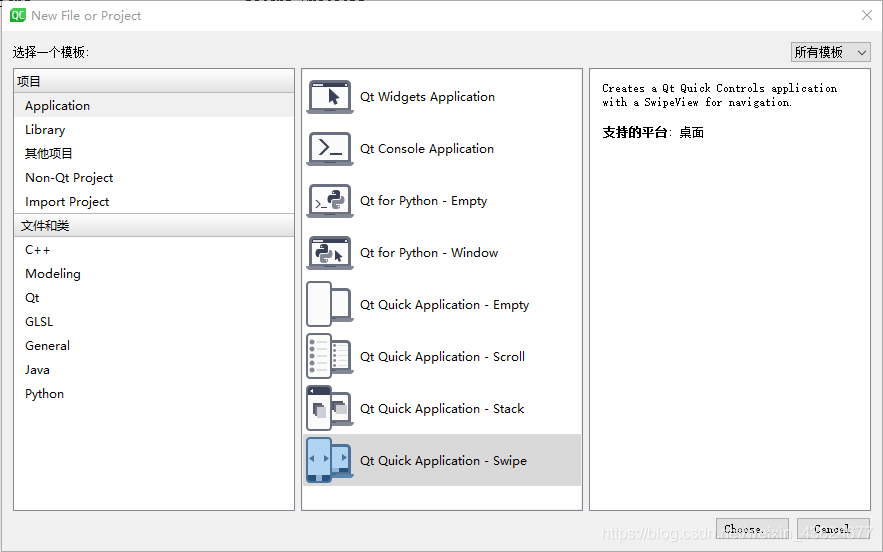The height and width of the screenshot is (552, 883).
Task: Click the Choose... button
Action: (x=752, y=529)
